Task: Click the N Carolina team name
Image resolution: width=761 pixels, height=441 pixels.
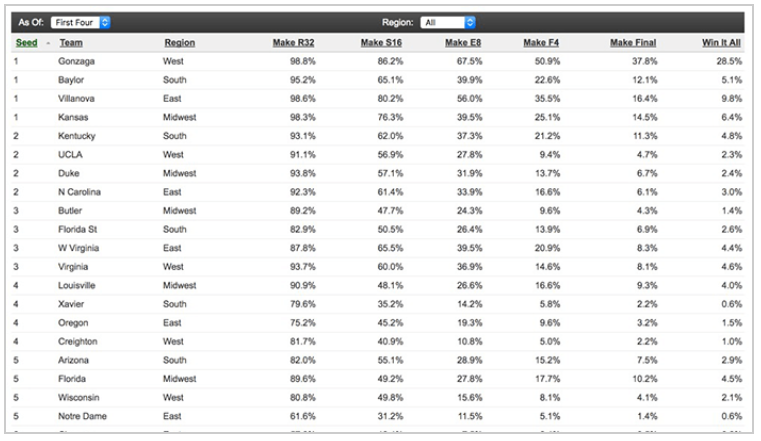Action: pyautogui.click(x=80, y=192)
